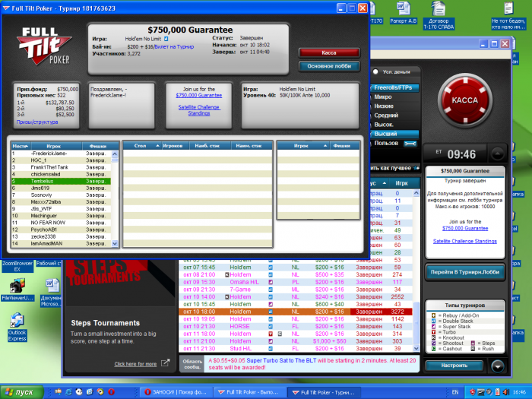The width and height of the screenshot is (532, 399).
Task: Open FileViewerU... desktop shortcut
Action: pos(17,290)
